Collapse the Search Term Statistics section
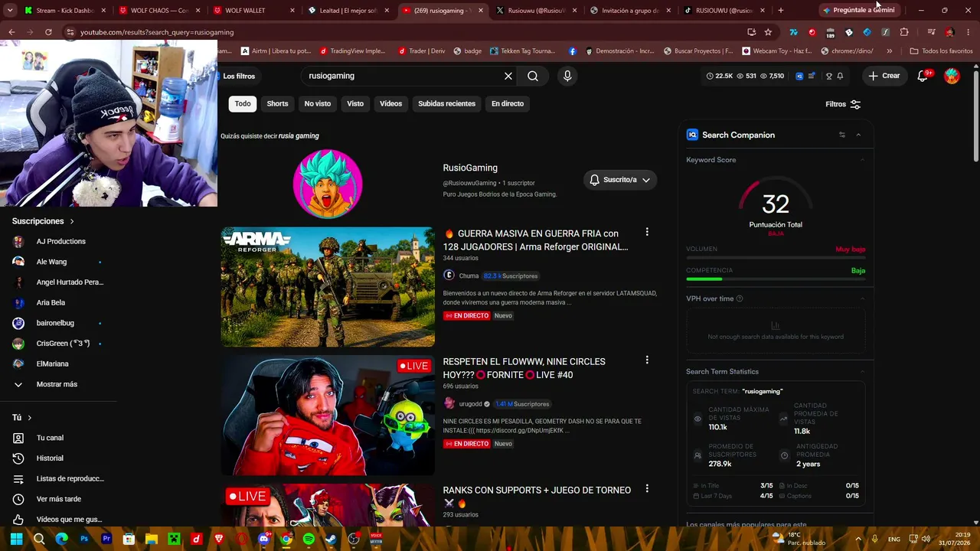Image resolution: width=980 pixels, height=551 pixels. pos(862,371)
